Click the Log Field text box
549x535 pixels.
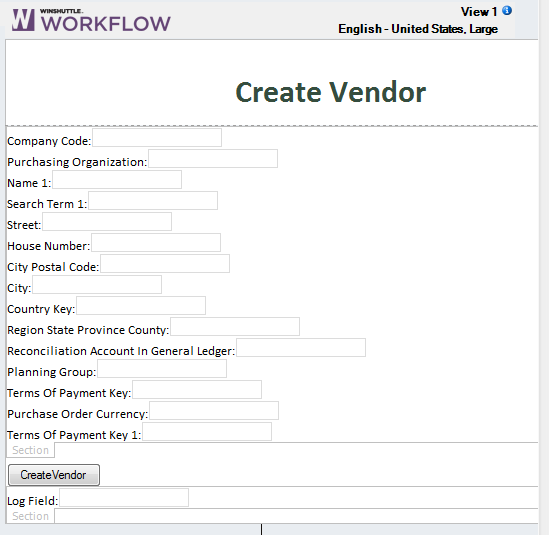(x=124, y=498)
